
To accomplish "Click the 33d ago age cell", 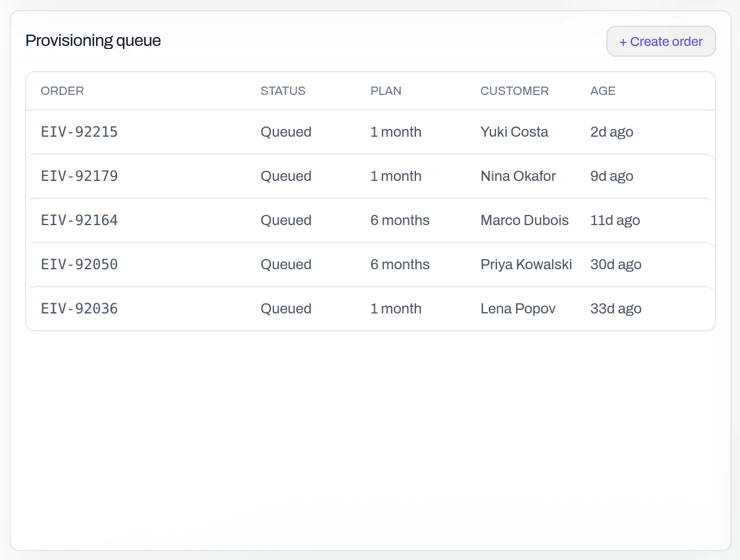I will coord(616,309).
